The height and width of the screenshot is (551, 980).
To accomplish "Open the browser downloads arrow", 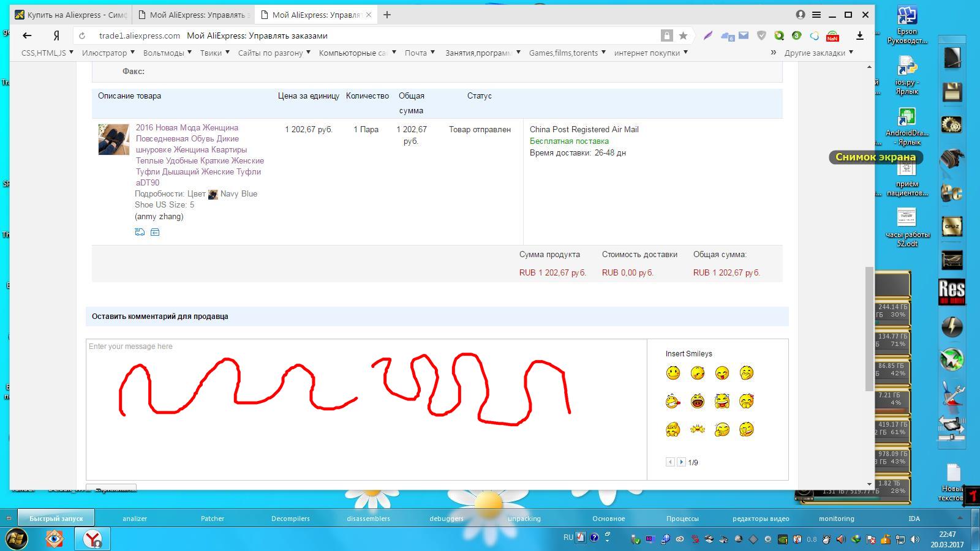I will 860,36.
